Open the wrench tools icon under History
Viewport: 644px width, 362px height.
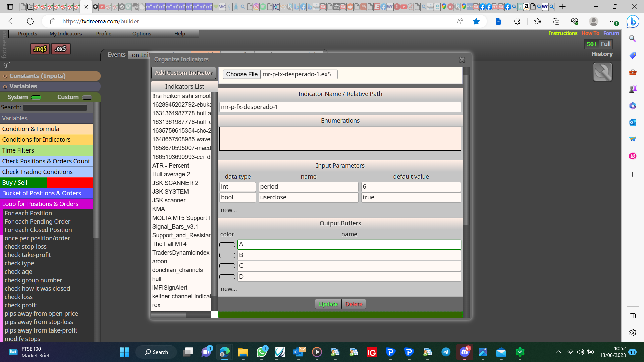click(602, 72)
